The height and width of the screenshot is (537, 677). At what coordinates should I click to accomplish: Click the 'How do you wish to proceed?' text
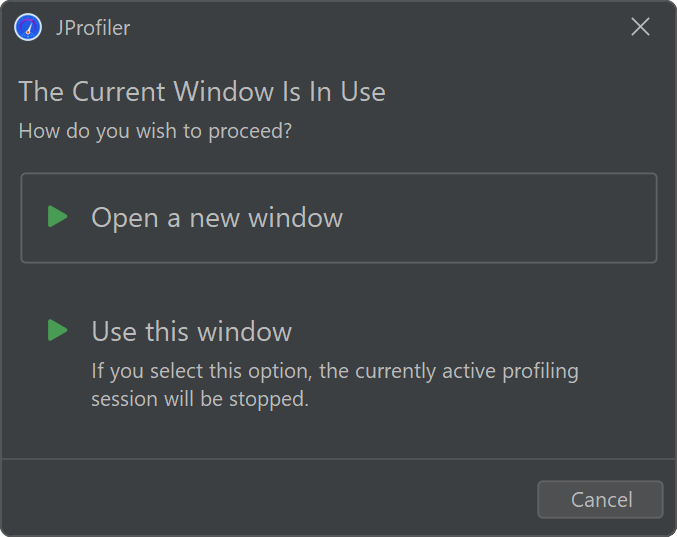click(x=155, y=130)
